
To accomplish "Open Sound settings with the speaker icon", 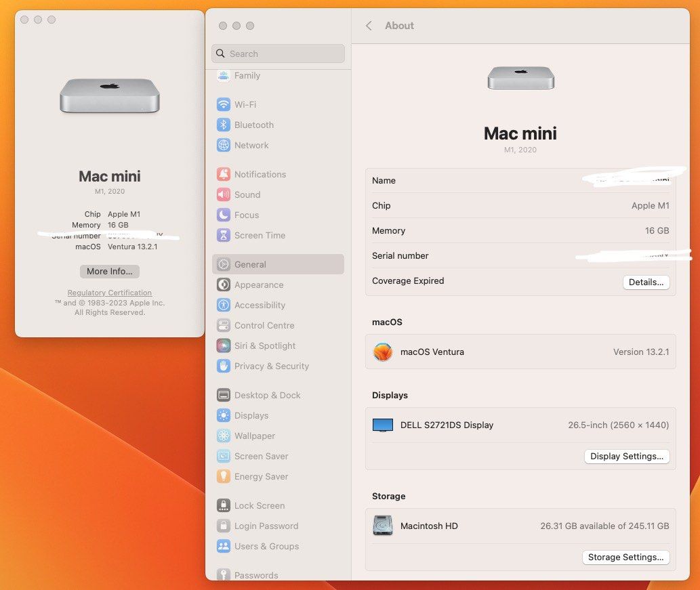I will pyautogui.click(x=224, y=194).
